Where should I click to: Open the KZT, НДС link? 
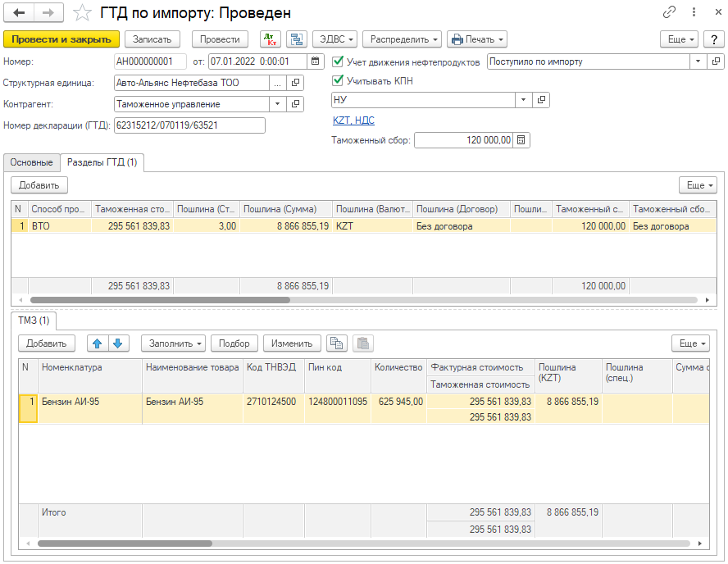coord(353,121)
